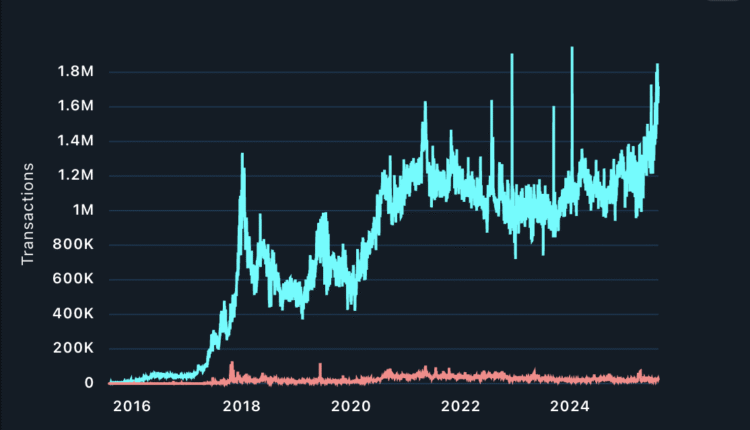
Task: Click the 1.8M y-axis label
Action: pyautogui.click(x=76, y=72)
